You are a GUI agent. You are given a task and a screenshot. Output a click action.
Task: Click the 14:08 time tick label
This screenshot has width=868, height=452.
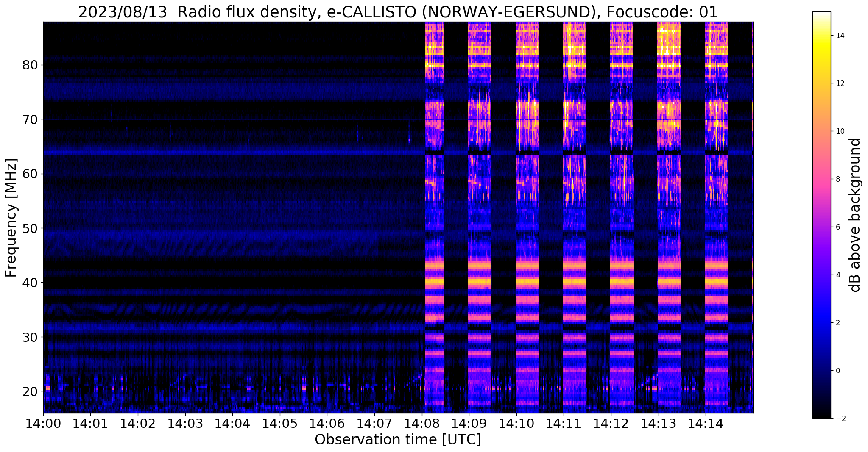click(421, 423)
